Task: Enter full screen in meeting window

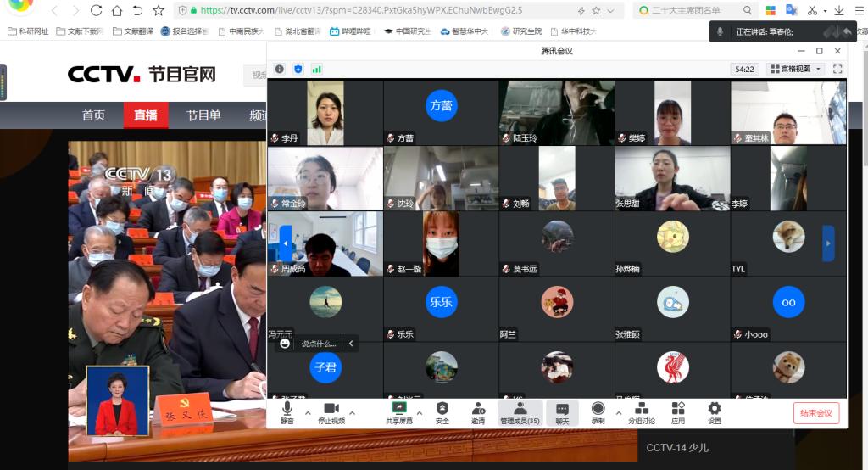Action: point(837,69)
